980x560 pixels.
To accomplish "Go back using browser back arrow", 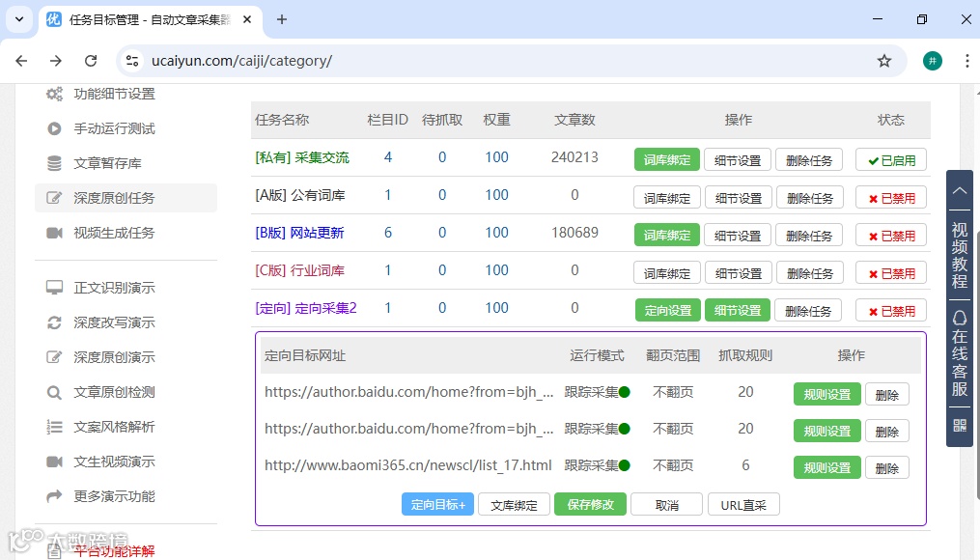I will click(x=21, y=61).
